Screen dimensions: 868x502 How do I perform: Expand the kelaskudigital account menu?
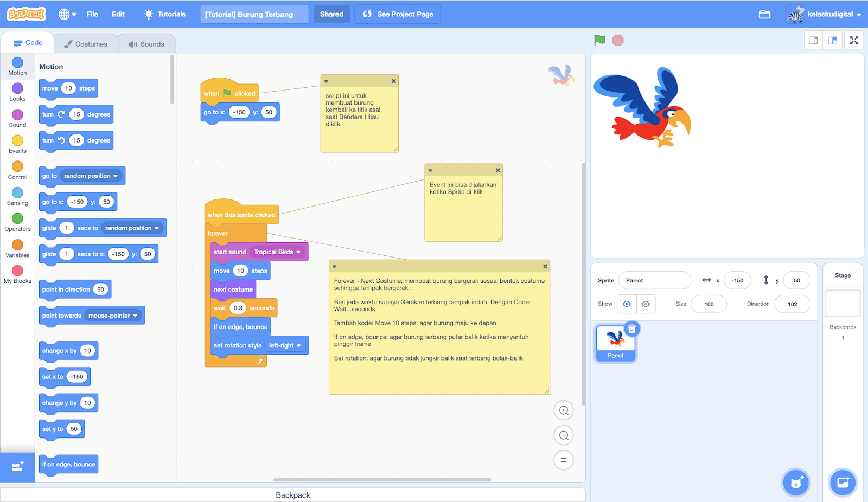(824, 14)
